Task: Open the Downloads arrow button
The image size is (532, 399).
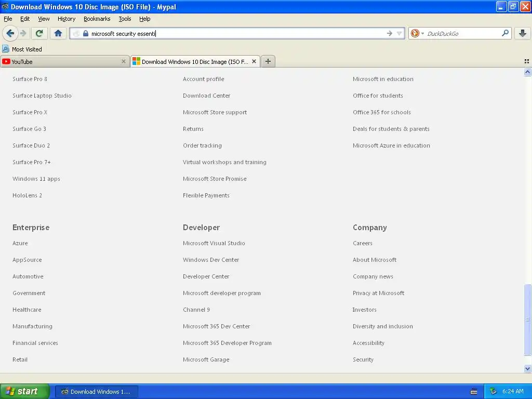Action: click(x=523, y=33)
